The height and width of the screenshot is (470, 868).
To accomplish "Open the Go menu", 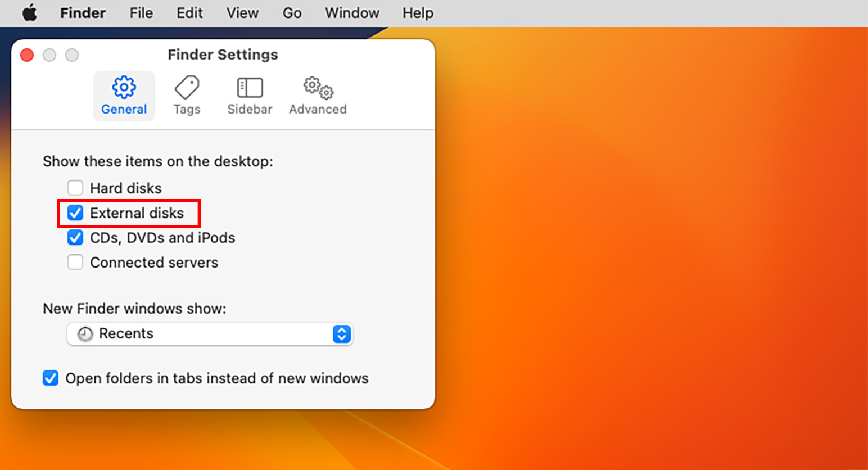I will point(292,13).
